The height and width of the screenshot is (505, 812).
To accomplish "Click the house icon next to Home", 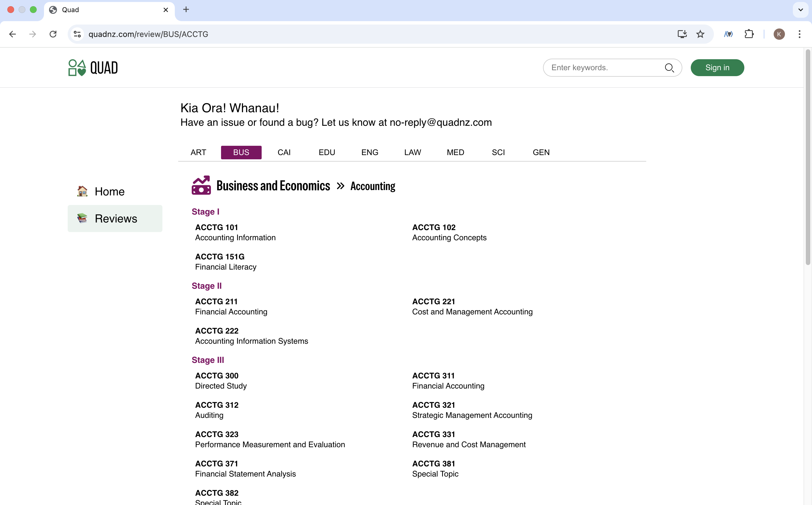I will [x=82, y=191].
